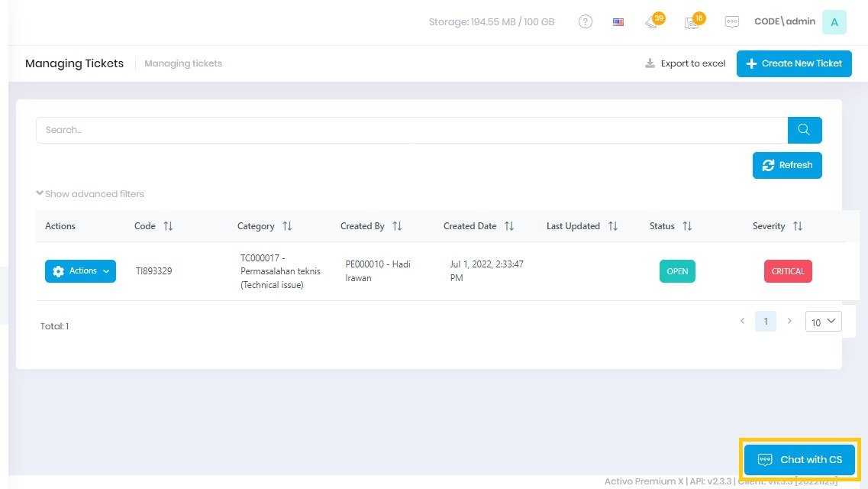Sort tickets by Severity column

797,226
